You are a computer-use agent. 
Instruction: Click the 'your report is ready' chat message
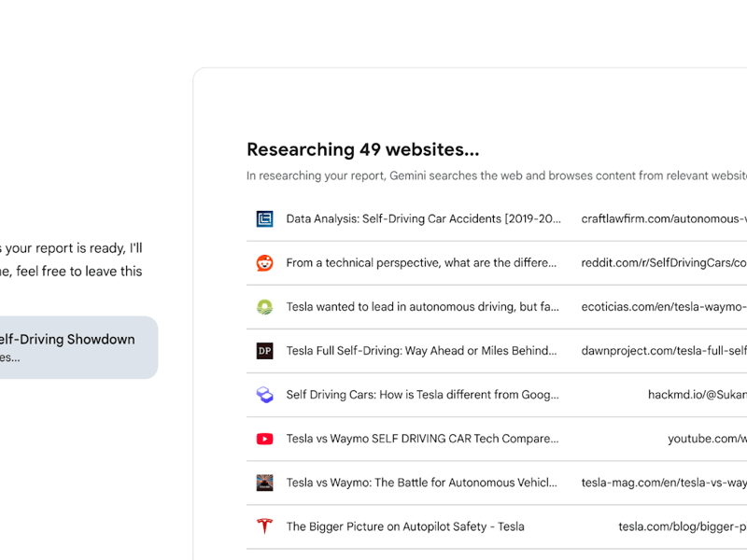tap(72, 259)
